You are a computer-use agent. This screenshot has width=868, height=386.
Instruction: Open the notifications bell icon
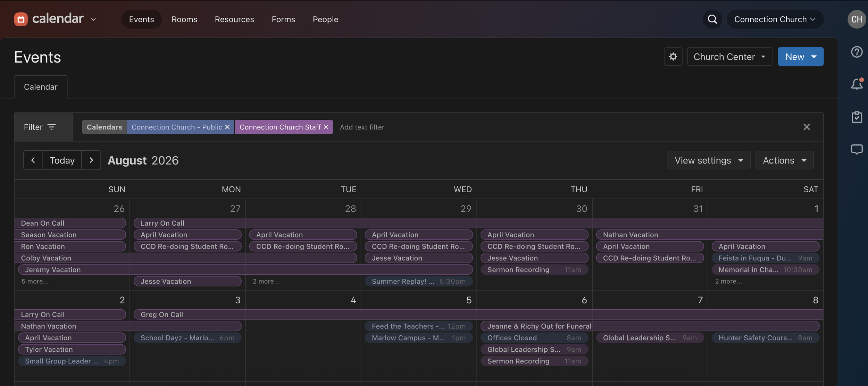(x=857, y=84)
